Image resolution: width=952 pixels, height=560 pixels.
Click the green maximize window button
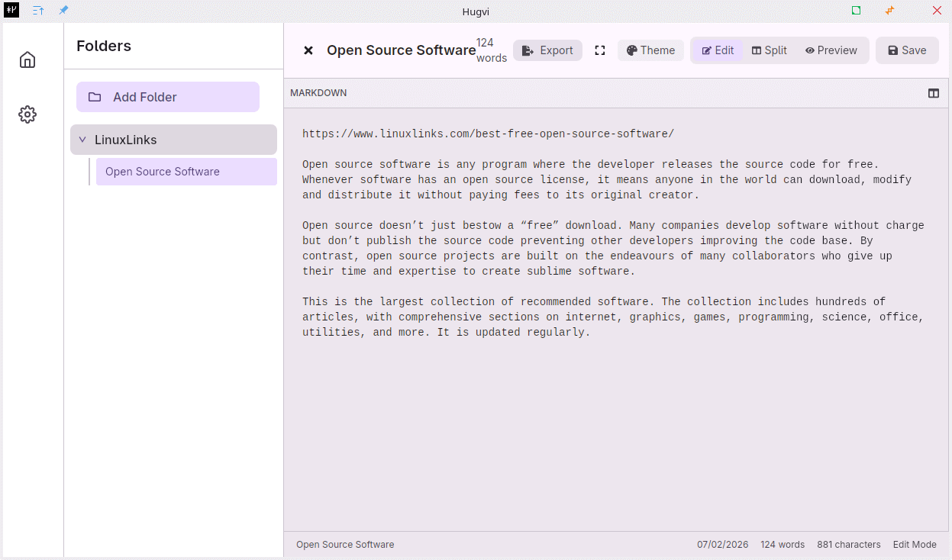pos(856,11)
